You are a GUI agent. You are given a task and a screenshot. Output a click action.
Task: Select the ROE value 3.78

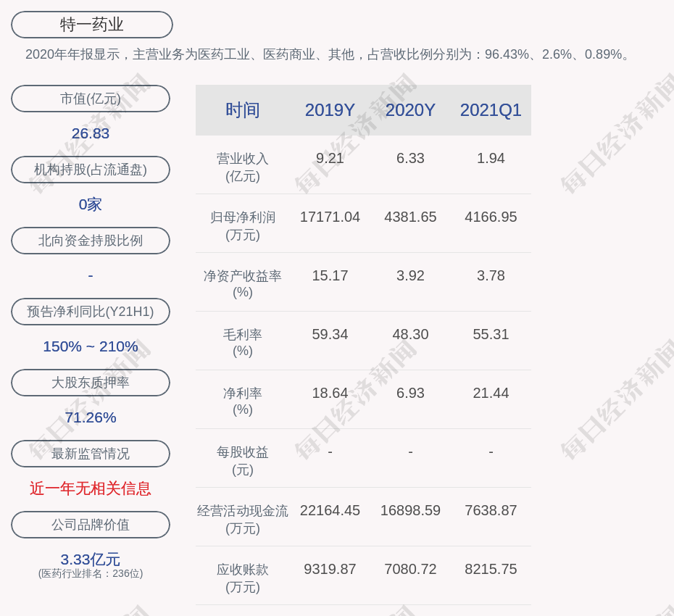(491, 275)
